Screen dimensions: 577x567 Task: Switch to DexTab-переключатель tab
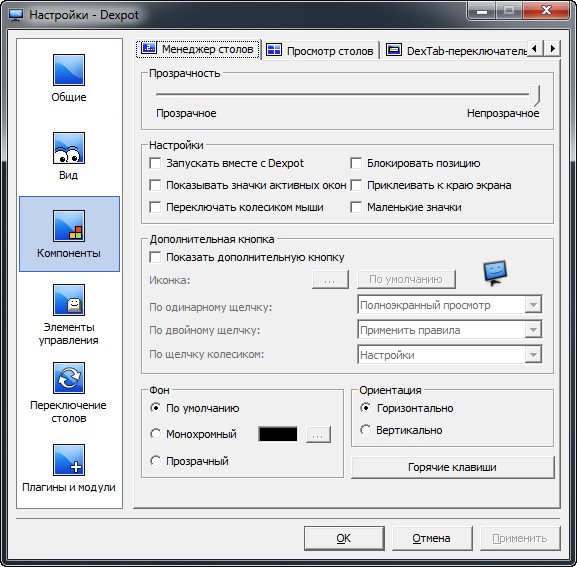456,50
